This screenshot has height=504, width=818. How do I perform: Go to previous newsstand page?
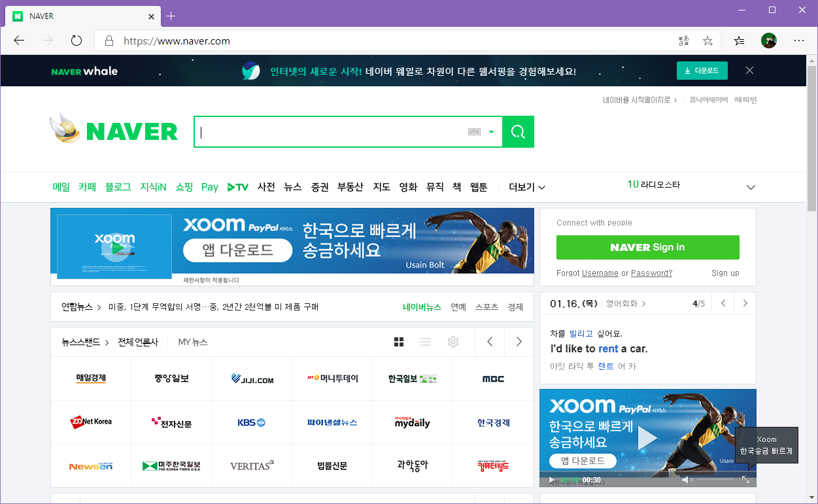(490, 341)
